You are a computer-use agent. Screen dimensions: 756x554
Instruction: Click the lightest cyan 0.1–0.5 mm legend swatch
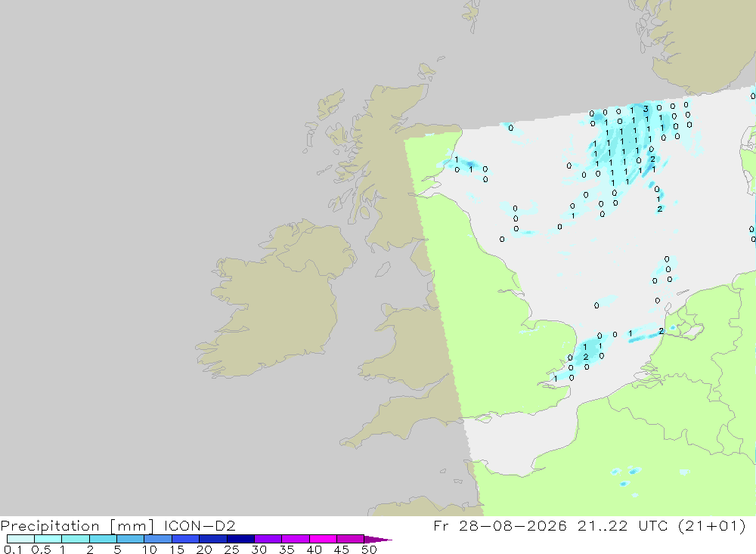[x=20, y=539]
